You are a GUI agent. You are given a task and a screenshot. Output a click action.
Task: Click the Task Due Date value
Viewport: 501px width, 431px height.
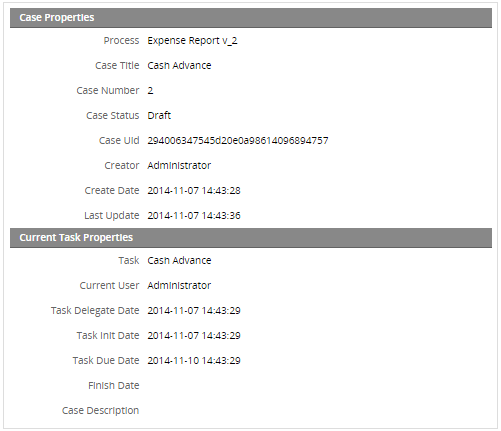click(x=194, y=361)
